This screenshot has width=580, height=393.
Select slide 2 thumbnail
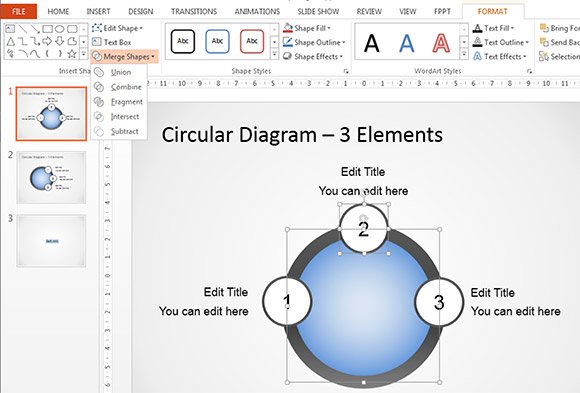click(51, 177)
